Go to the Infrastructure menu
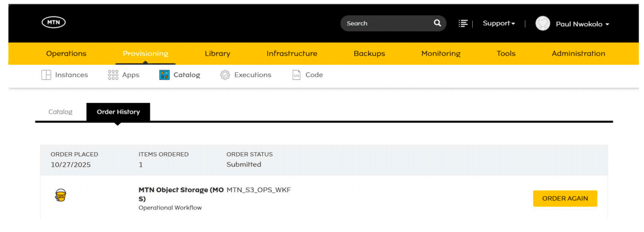This screenshot has height=232, width=644. point(292,53)
